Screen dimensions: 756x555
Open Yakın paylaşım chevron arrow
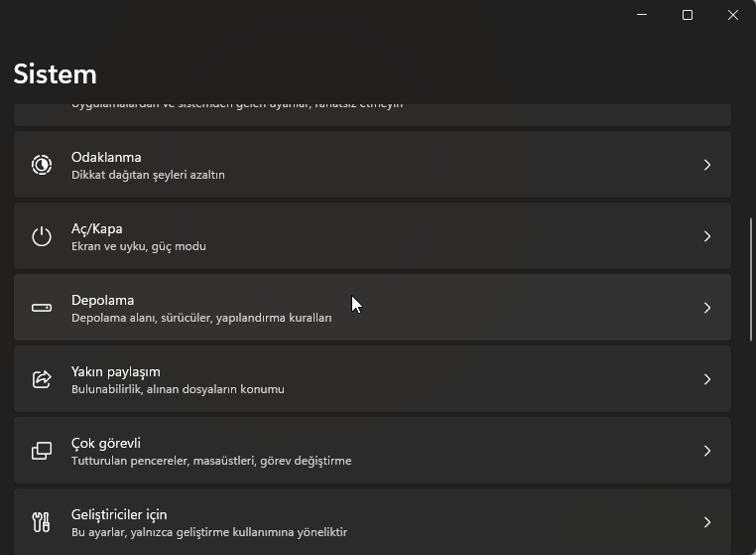tap(707, 379)
